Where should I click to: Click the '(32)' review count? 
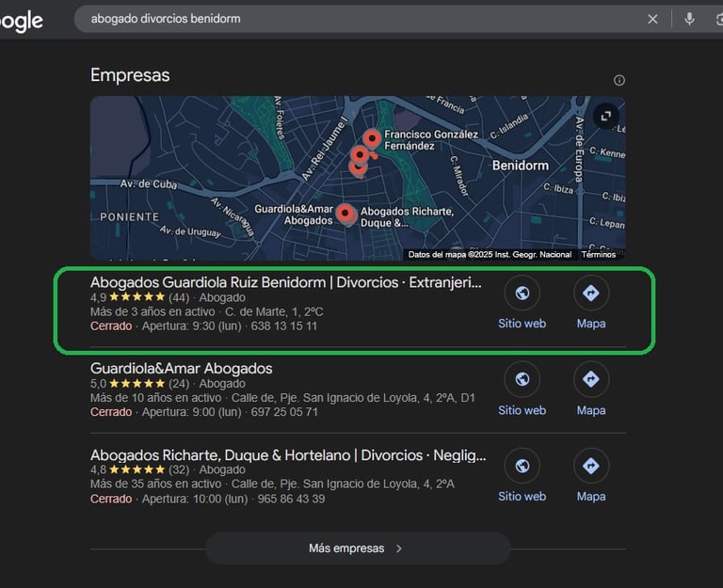tap(179, 470)
